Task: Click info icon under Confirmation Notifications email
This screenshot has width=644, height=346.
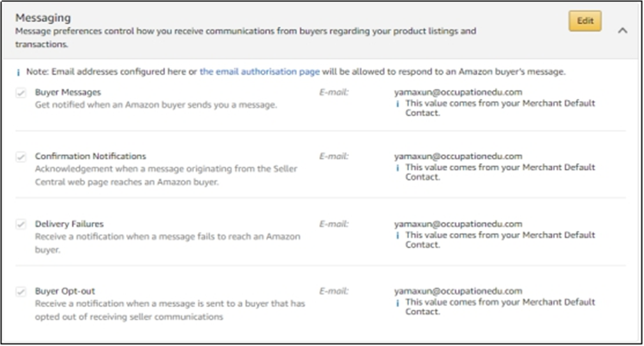Action: click(x=398, y=168)
